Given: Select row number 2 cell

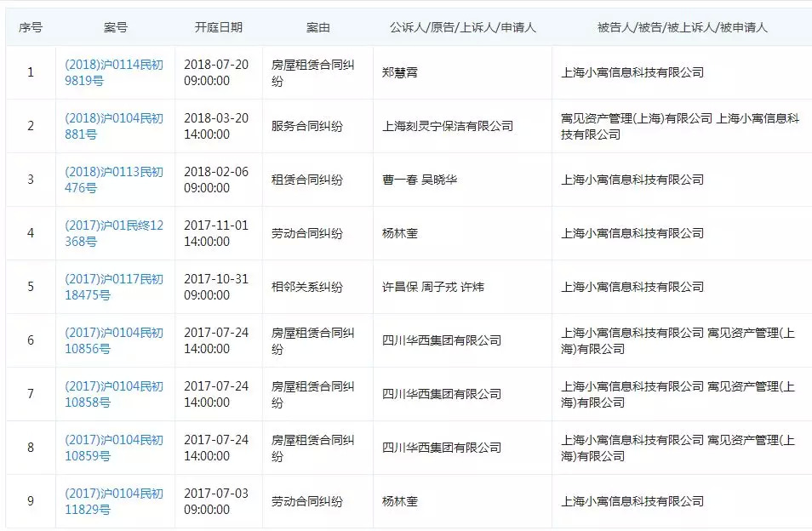Looking at the screenshot, I should tap(31, 126).
